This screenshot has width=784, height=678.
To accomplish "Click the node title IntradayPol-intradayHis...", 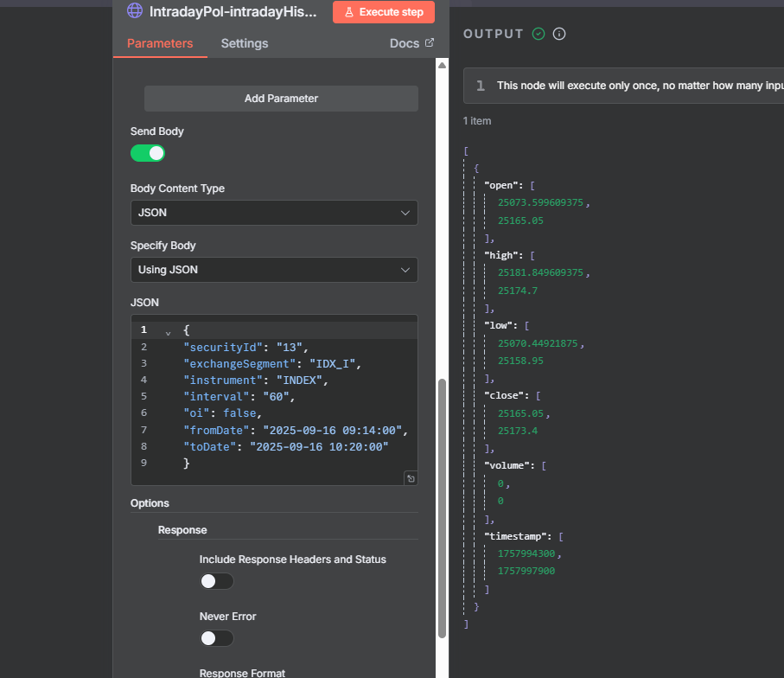I will [x=233, y=11].
